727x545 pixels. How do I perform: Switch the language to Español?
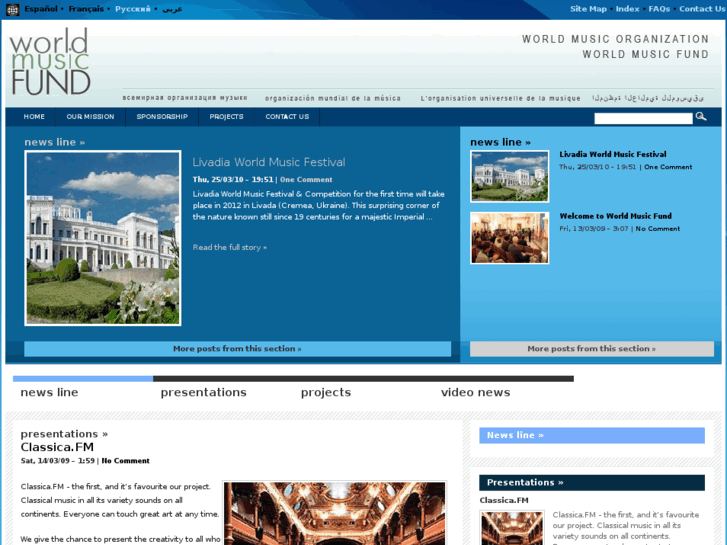tap(41, 9)
